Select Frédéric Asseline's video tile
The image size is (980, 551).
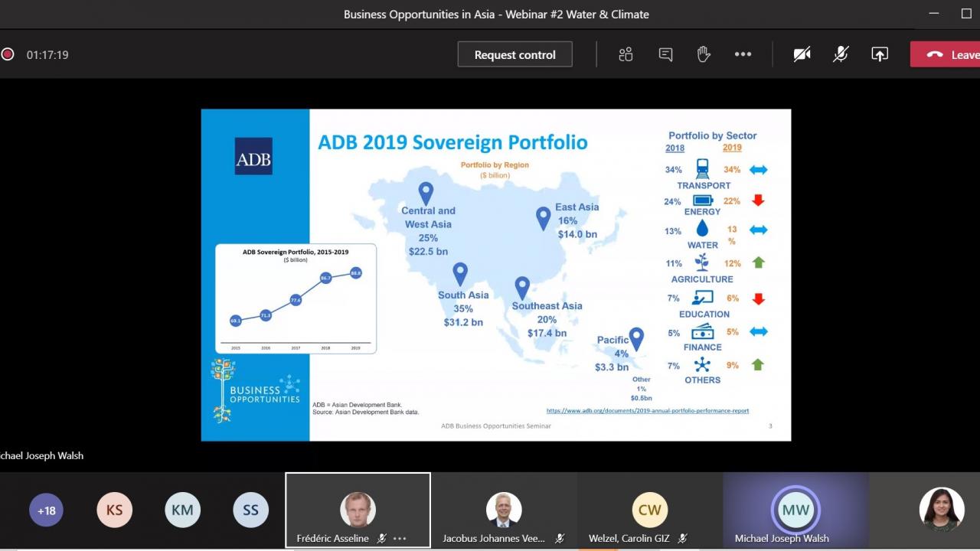point(358,510)
